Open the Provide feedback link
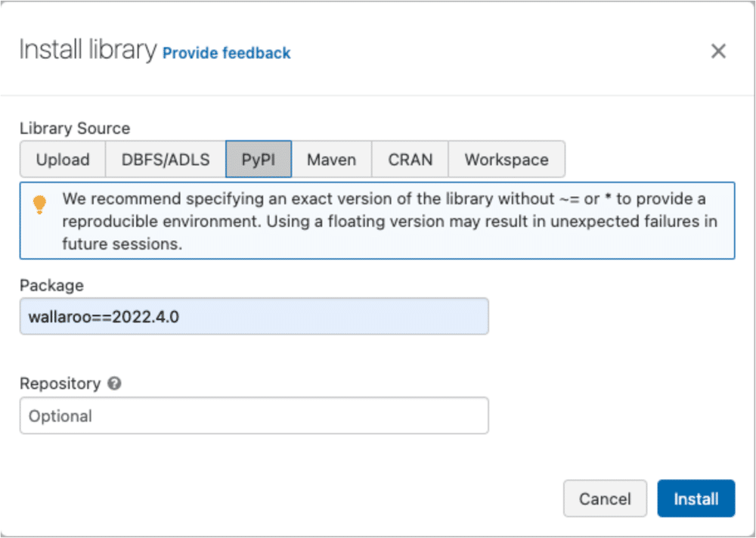The image size is (756, 538). click(225, 53)
